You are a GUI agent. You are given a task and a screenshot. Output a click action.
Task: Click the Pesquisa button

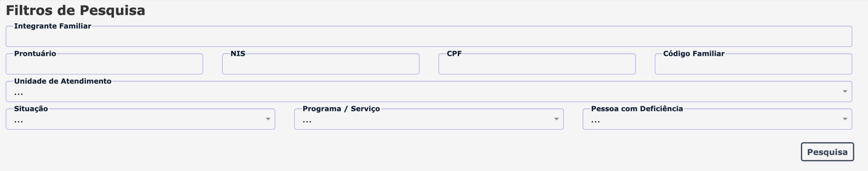click(x=827, y=152)
